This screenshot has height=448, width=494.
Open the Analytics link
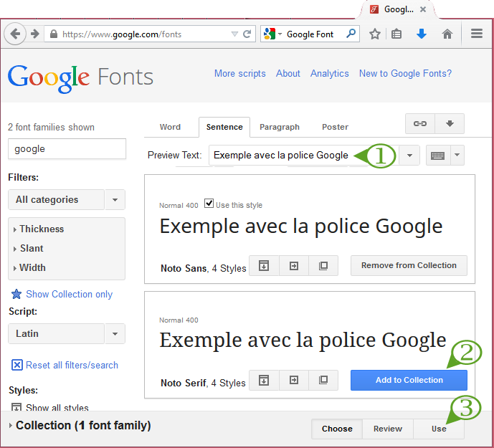point(330,73)
